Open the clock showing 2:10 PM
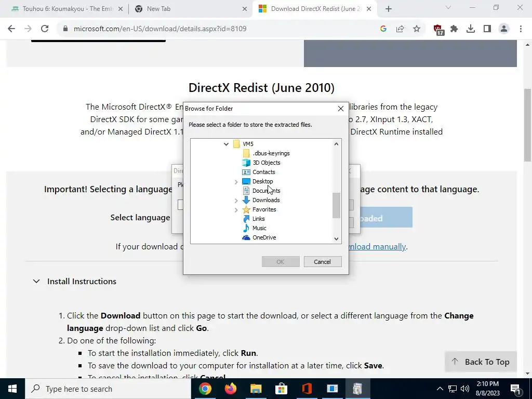Screen dimensions: 532x399 [x=488, y=389]
